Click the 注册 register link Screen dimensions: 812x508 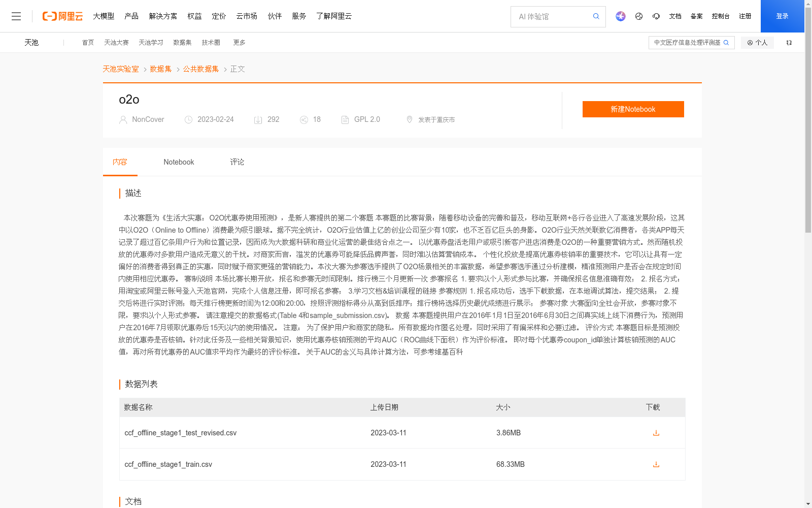(745, 16)
